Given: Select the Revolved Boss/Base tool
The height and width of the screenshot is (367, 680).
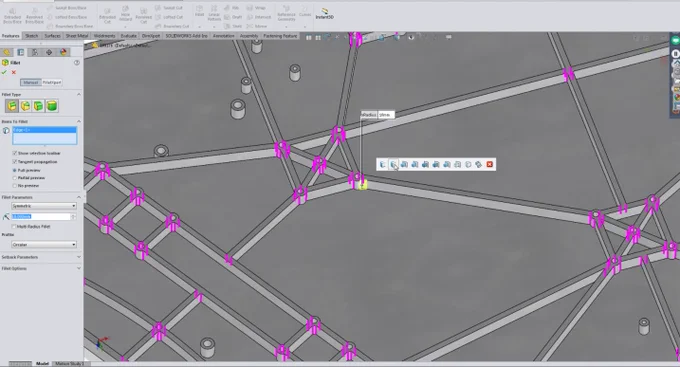Looking at the screenshot, I should coord(34,15).
